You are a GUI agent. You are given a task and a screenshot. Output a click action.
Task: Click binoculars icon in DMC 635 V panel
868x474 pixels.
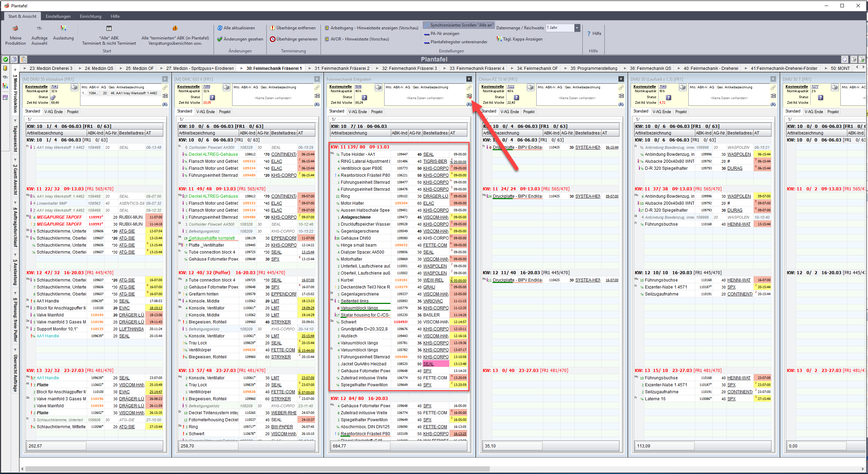pos(317,104)
